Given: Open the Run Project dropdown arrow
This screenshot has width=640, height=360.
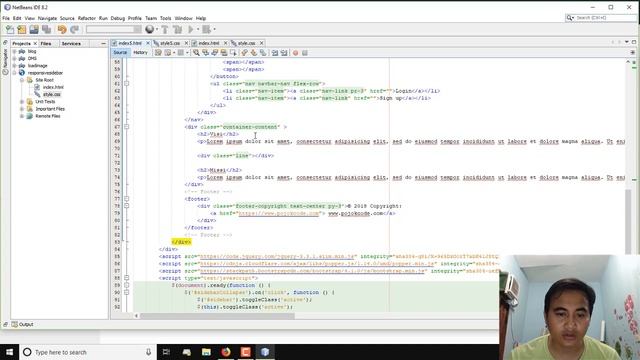Looking at the screenshot, I should (198, 29).
